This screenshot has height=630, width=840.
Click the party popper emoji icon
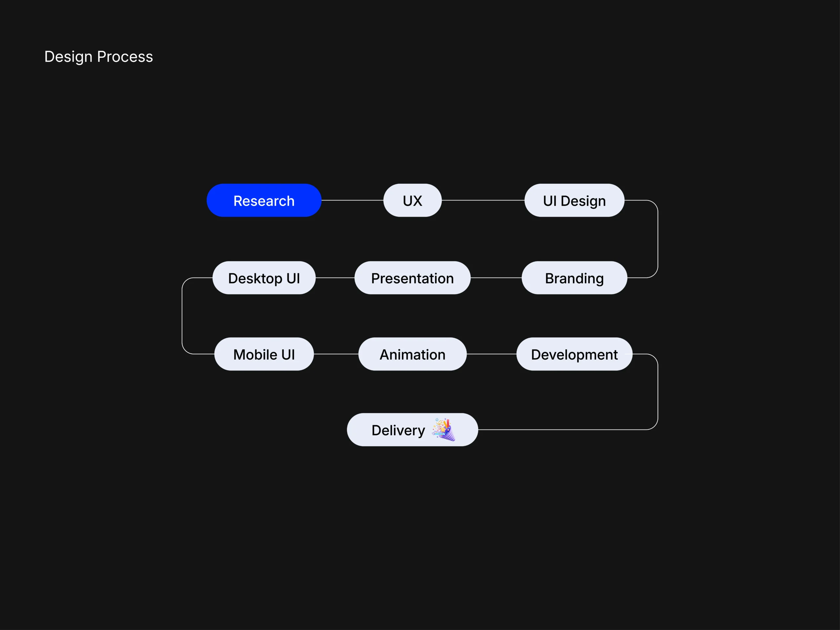coord(444,430)
